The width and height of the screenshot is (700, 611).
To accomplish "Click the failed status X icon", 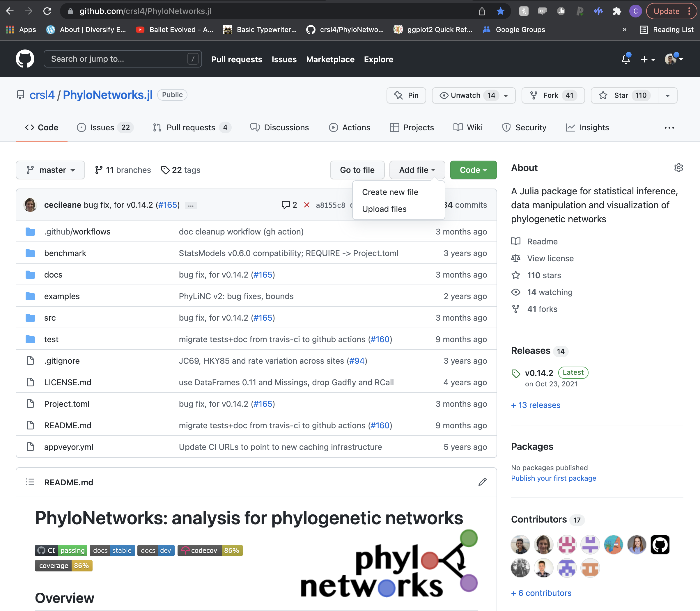I will (307, 205).
